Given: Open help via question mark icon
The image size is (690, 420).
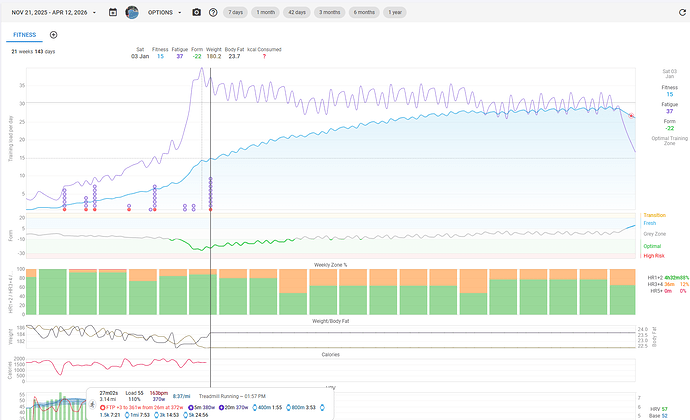Looking at the screenshot, I should pos(212,12).
